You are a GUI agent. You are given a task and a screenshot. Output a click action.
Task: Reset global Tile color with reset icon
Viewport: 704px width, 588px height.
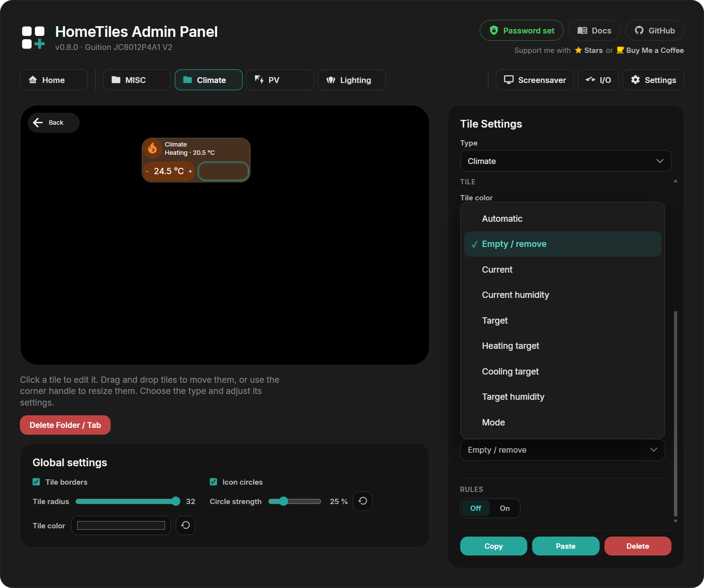tap(185, 525)
